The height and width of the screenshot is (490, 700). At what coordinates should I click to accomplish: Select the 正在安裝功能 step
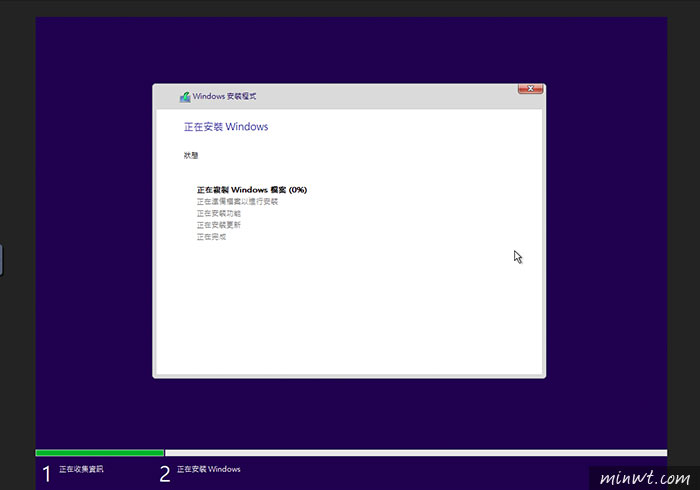point(218,213)
